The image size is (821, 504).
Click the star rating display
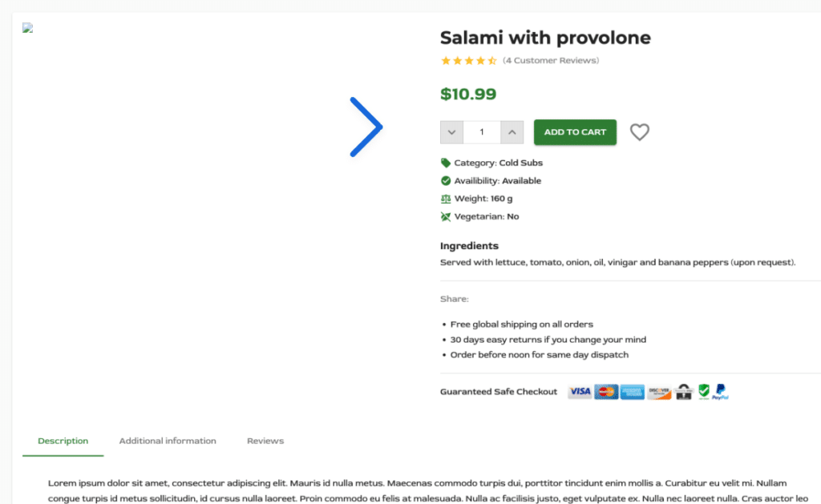pyautogui.click(x=468, y=61)
